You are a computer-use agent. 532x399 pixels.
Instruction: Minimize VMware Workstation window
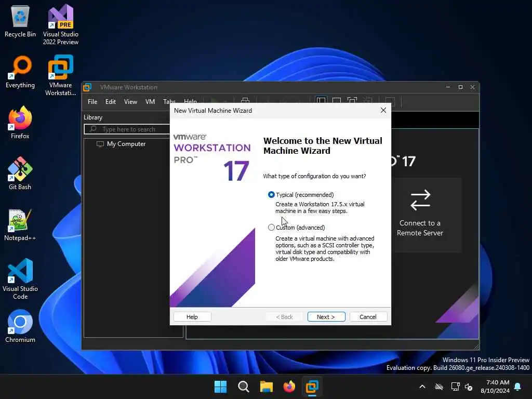pyautogui.click(x=448, y=87)
